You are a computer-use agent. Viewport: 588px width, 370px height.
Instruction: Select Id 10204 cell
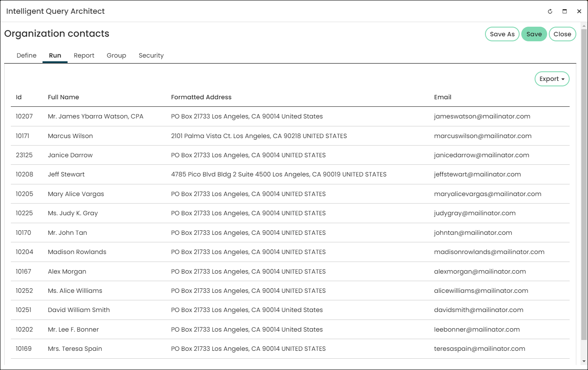point(25,252)
